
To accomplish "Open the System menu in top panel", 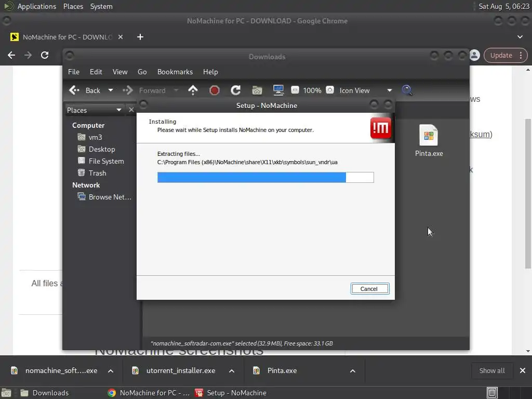I will pyautogui.click(x=101, y=6).
